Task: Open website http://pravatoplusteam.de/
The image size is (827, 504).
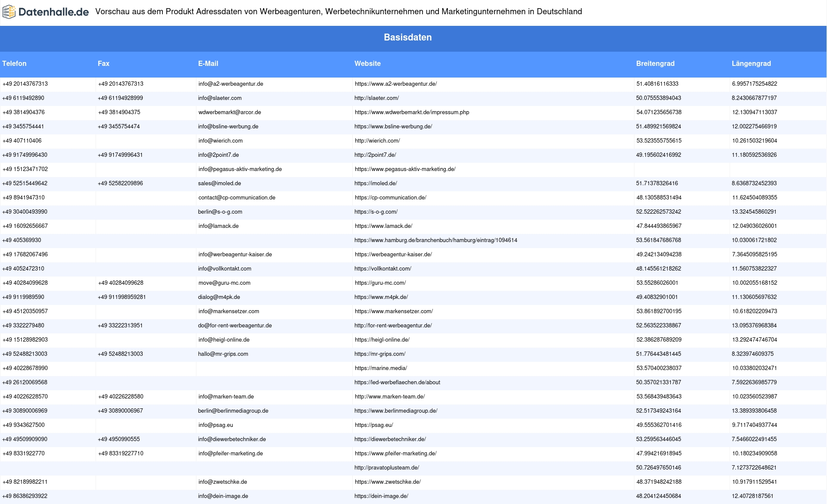Action: point(387,468)
